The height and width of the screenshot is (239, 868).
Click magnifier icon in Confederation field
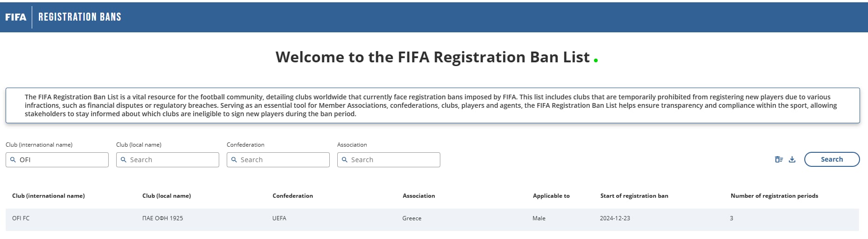(x=234, y=160)
